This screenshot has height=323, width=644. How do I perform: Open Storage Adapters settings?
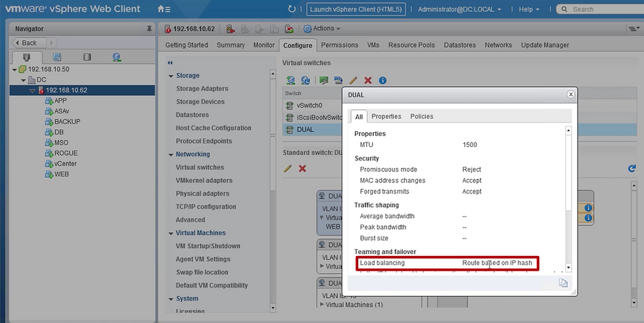point(202,89)
